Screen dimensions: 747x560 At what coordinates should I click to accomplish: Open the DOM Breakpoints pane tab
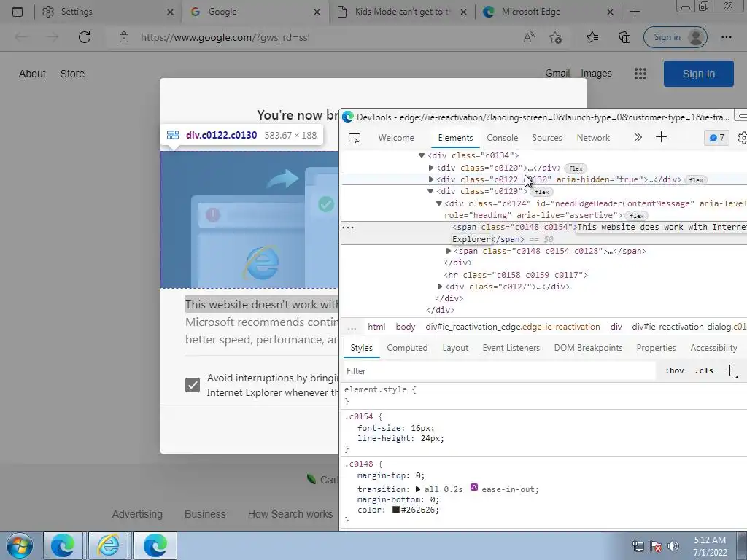pos(588,348)
